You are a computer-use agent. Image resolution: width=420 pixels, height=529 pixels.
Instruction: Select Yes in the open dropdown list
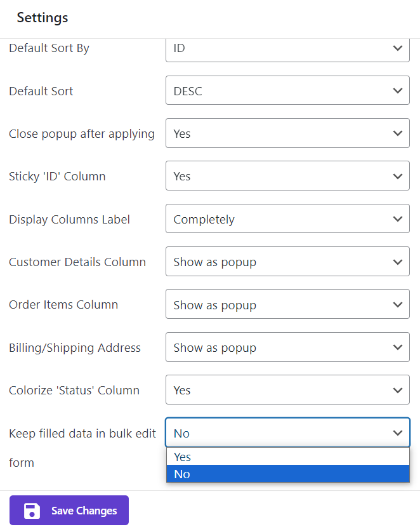point(287,457)
